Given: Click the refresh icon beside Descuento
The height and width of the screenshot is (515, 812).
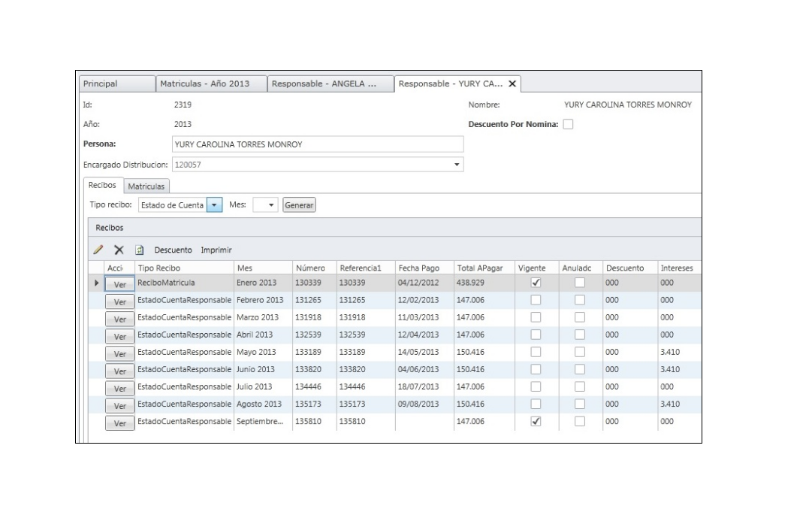Looking at the screenshot, I should 140,250.
